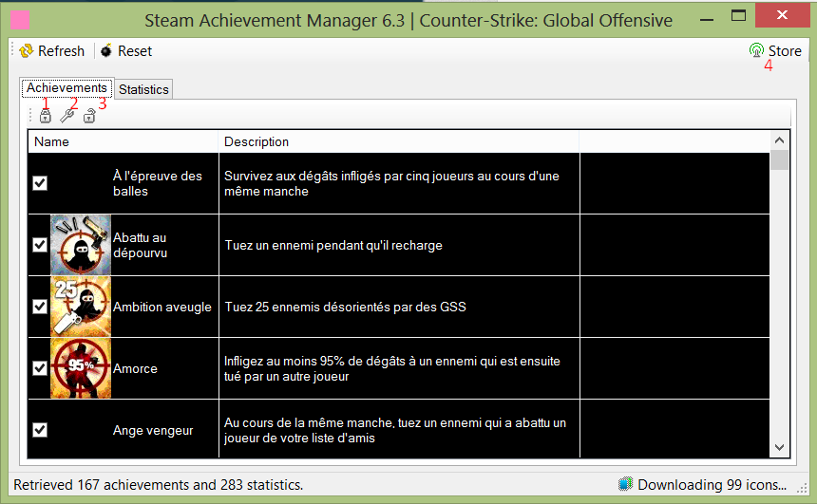This screenshot has height=504, width=817.
Task: Toggle the Abattu au dépourvu checkbox
Action: point(40,245)
